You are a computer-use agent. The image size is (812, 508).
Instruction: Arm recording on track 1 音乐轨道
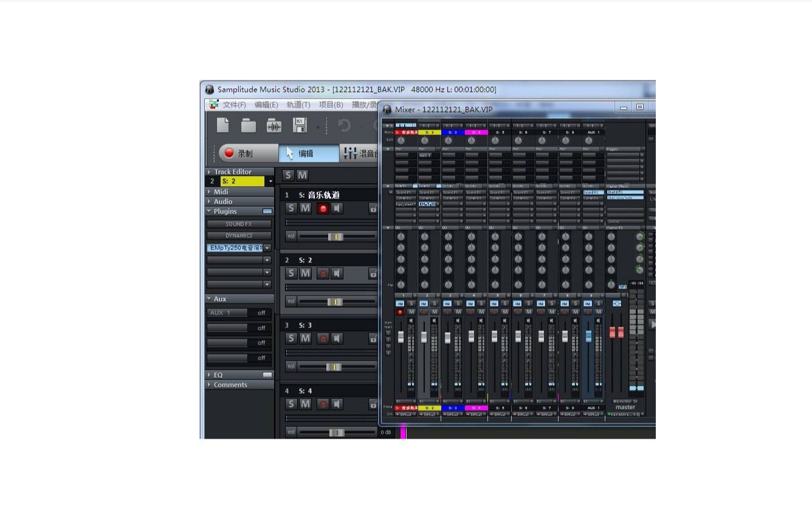point(323,208)
